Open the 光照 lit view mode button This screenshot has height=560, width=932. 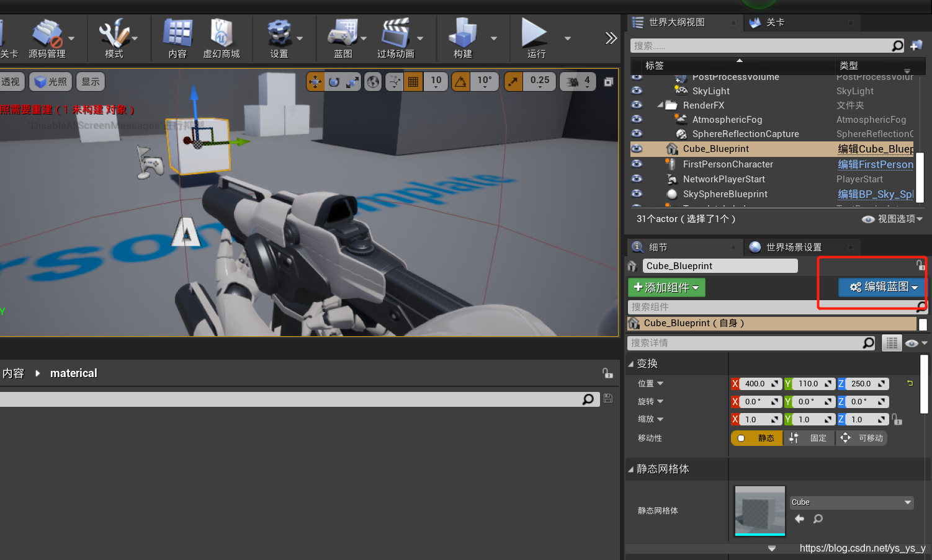pos(50,82)
